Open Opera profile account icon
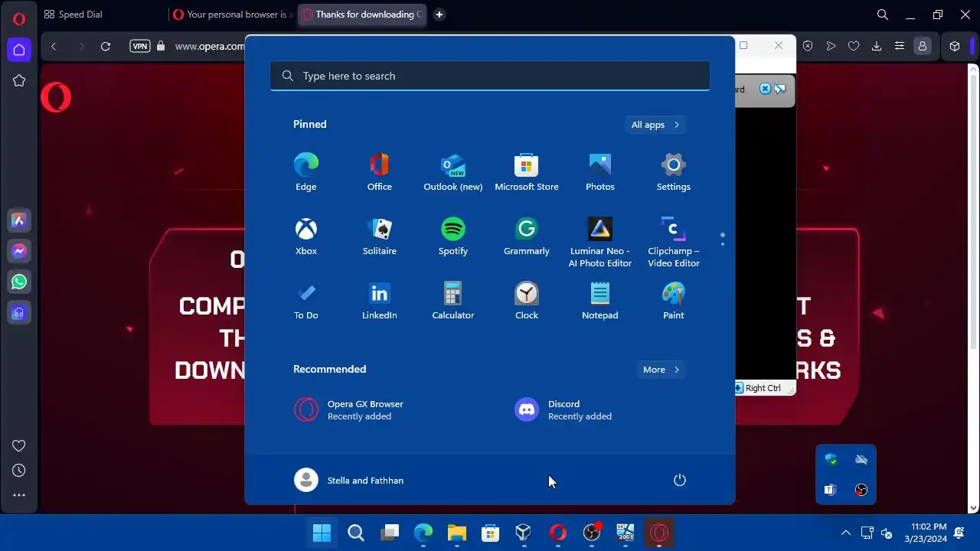 (x=923, y=46)
